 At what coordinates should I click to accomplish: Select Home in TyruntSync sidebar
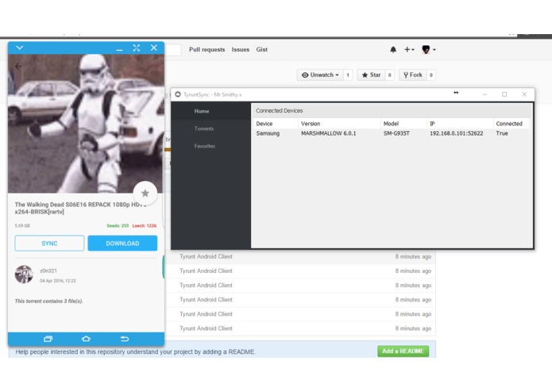click(x=211, y=111)
